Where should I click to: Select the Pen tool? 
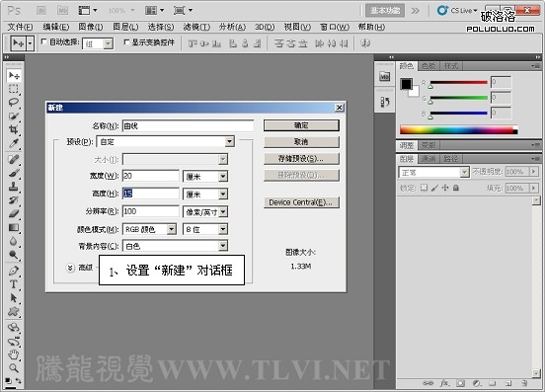click(x=14, y=271)
